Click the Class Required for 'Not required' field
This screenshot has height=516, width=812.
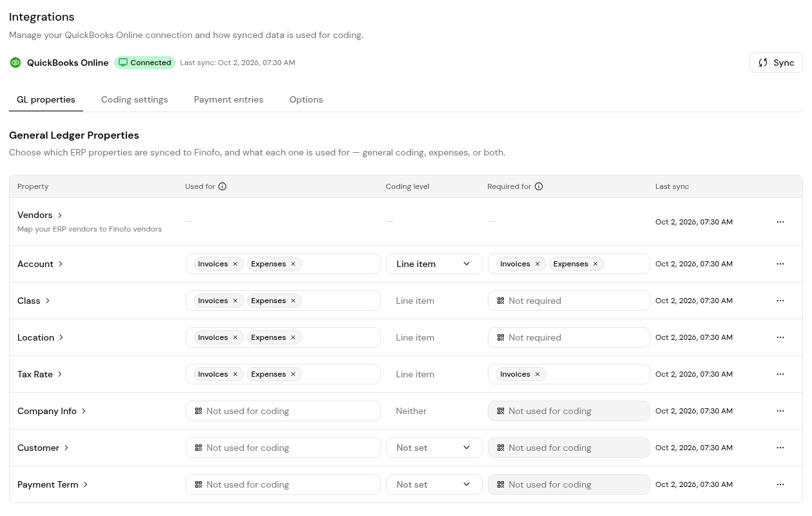[x=569, y=301]
